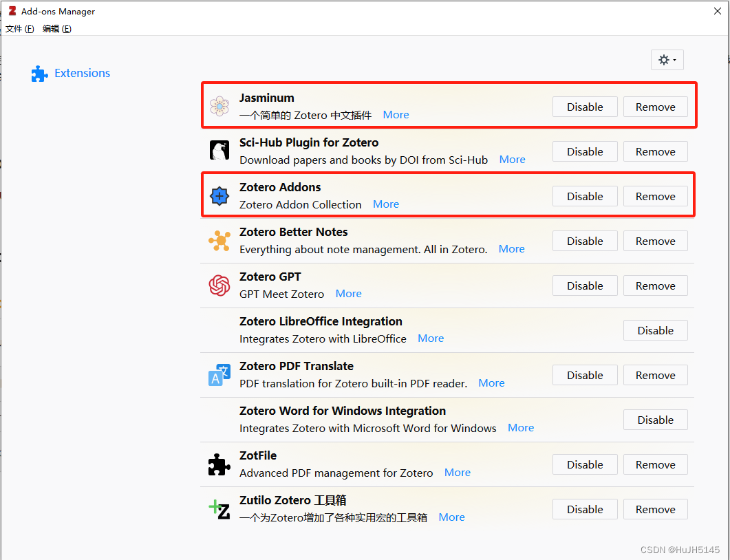Remove the Zotero Addons extension
Image resolution: width=730 pixels, height=560 pixels.
click(x=656, y=196)
